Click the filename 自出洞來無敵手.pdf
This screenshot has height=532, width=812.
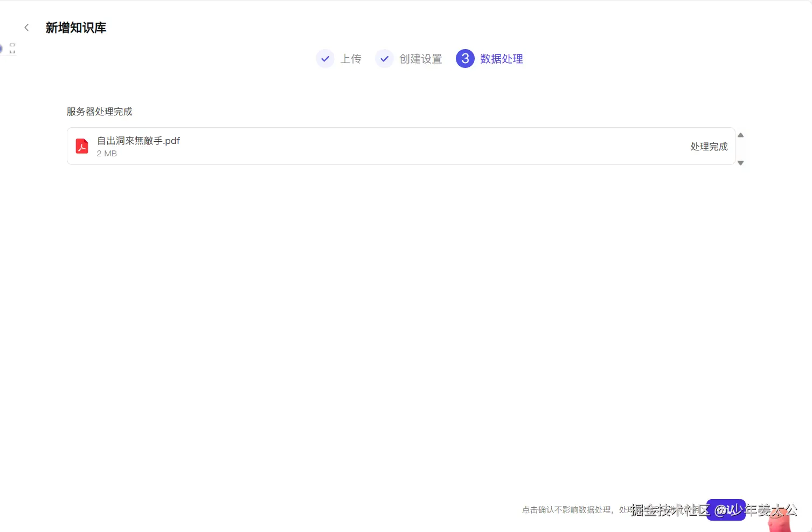click(138, 140)
